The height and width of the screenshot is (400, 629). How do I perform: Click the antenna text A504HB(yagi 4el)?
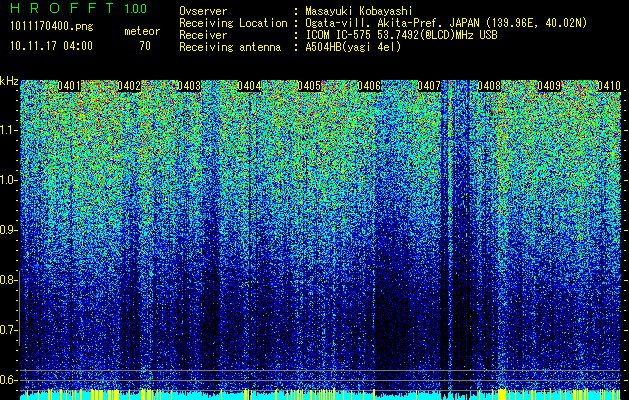pos(353,47)
